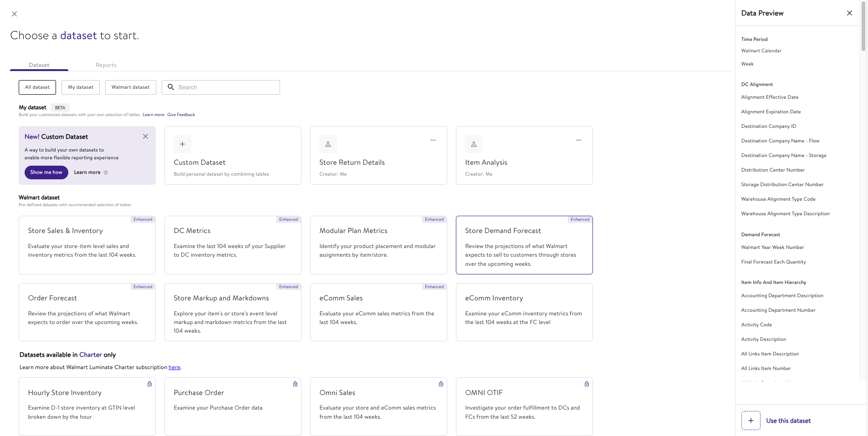Open the Item Analysis dataset
The width and height of the screenshot is (868, 436).
(x=524, y=155)
